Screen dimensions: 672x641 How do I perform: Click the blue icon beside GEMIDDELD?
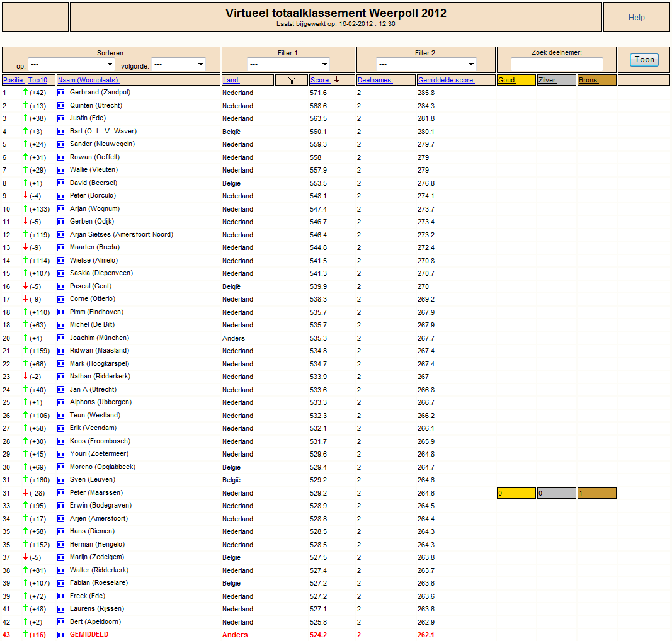pos(61,635)
